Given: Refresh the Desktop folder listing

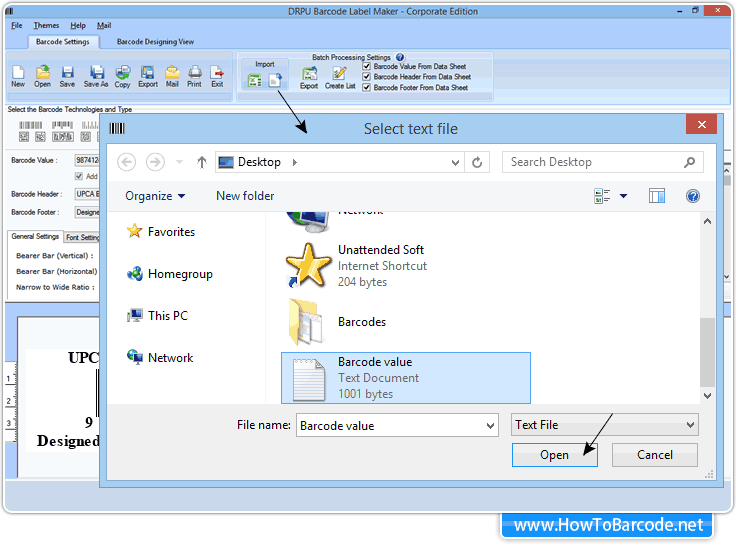Looking at the screenshot, I should pyautogui.click(x=479, y=162).
